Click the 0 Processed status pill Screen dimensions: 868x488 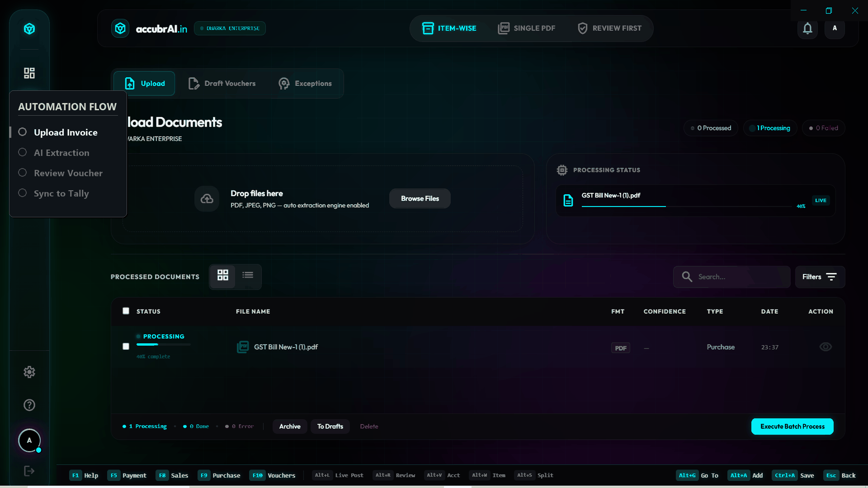click(x=711, y=128)
